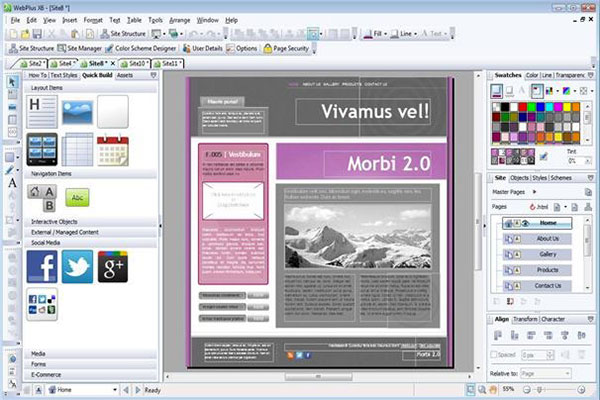Image resolution: width=600 pixels, height=400 pixels.
Task: Select the Google+ icon in Social Media
Action: tap(112, 266)
